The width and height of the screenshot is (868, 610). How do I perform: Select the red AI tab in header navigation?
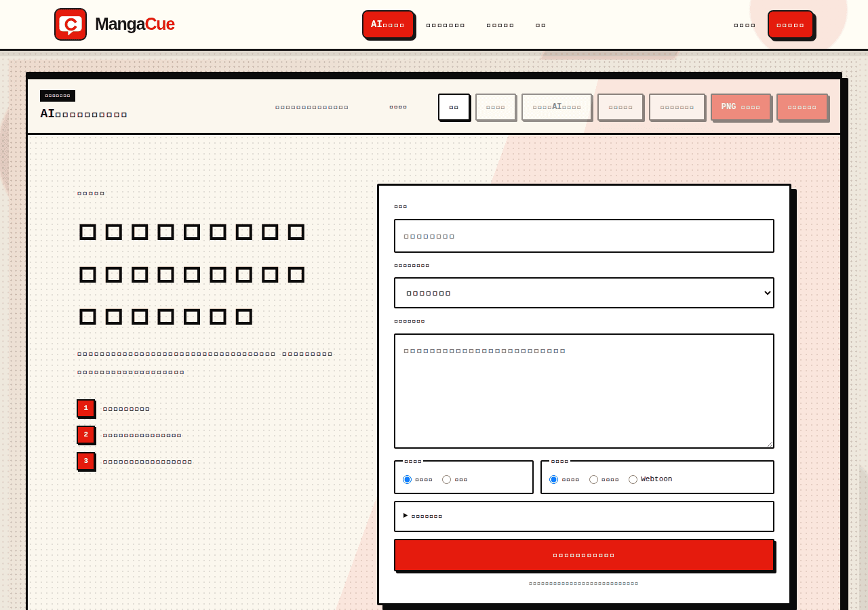388,24
